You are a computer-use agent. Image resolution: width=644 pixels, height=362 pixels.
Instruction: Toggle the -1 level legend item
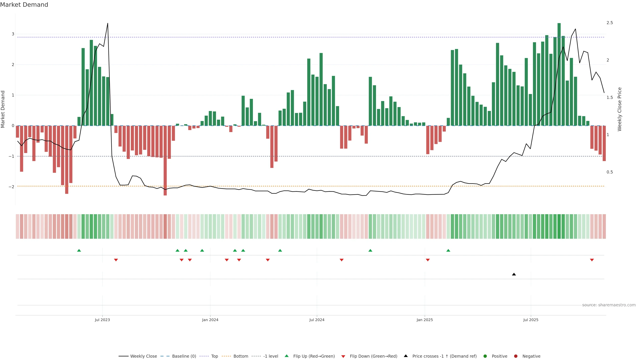pos(271,356)
